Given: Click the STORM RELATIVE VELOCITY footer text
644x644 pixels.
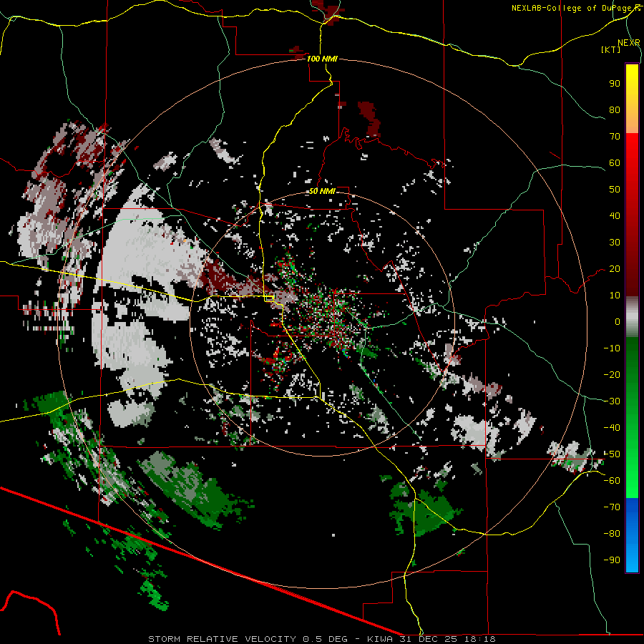Looking at the screenshot, I should tap(222, 639).
